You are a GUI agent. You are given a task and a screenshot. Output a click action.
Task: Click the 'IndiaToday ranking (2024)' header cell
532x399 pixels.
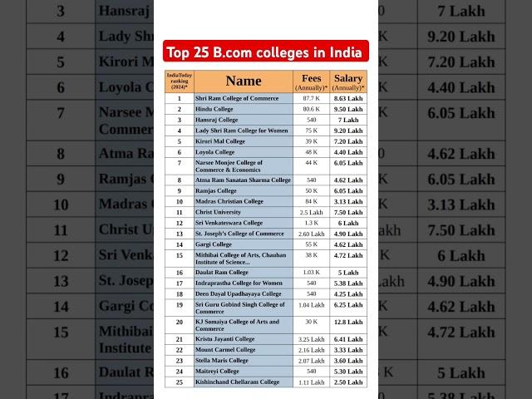180,81
